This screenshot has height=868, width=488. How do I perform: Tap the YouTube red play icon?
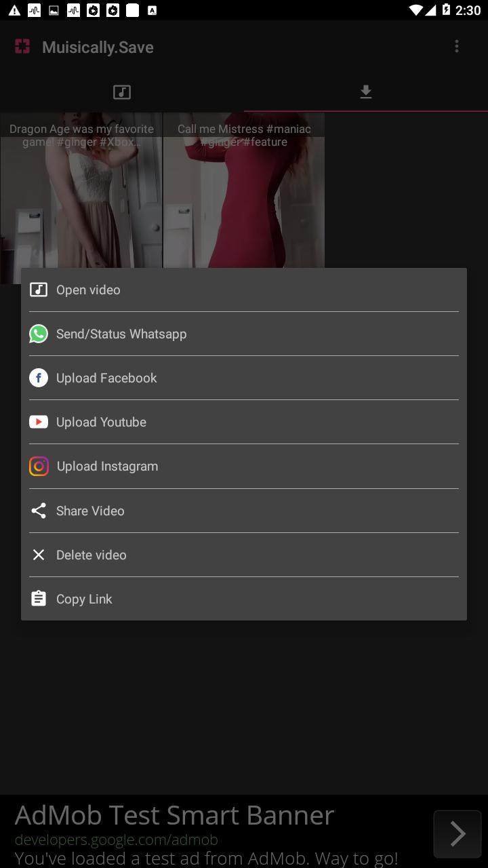(x=39, y=422)
